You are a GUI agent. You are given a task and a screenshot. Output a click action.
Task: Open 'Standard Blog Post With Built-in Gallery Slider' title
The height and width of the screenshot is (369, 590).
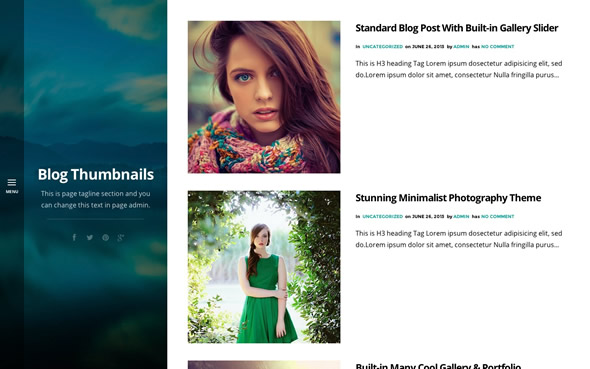click(x=456, y=28)
